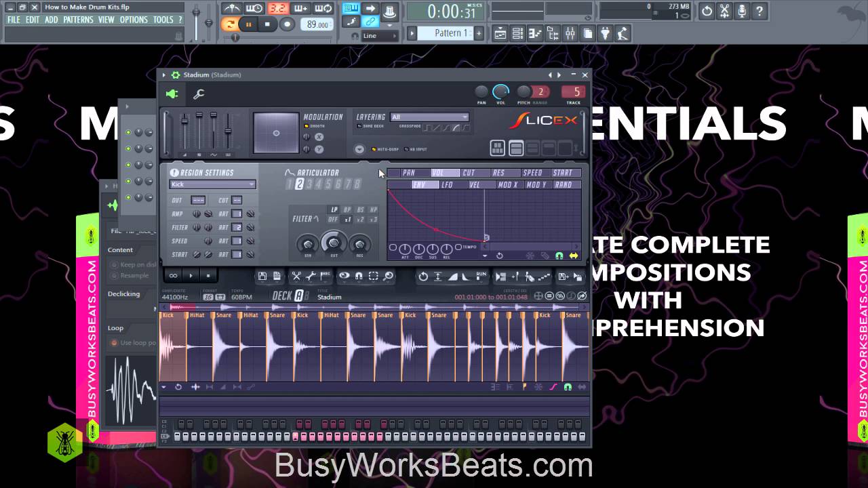Open the Stadium plugin options gear

click(x=175, y=75)
